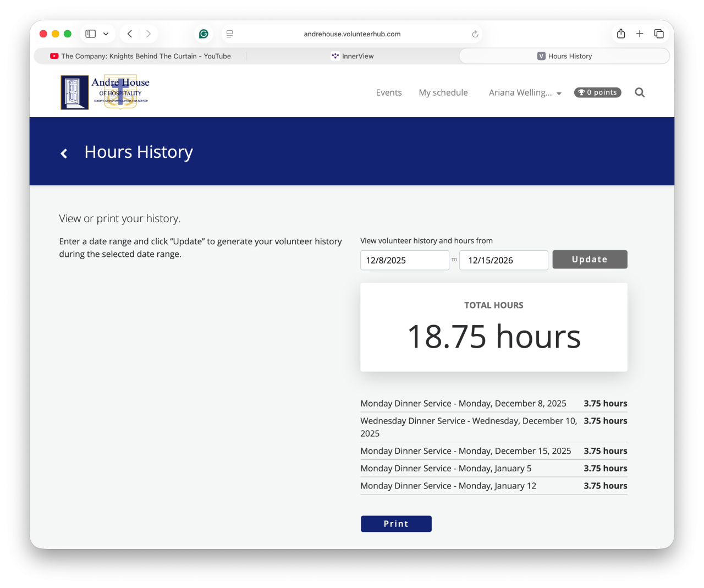Minimize the window with the yellow button
This screenshot has height=588, width=704.
[x=56, y=34]
